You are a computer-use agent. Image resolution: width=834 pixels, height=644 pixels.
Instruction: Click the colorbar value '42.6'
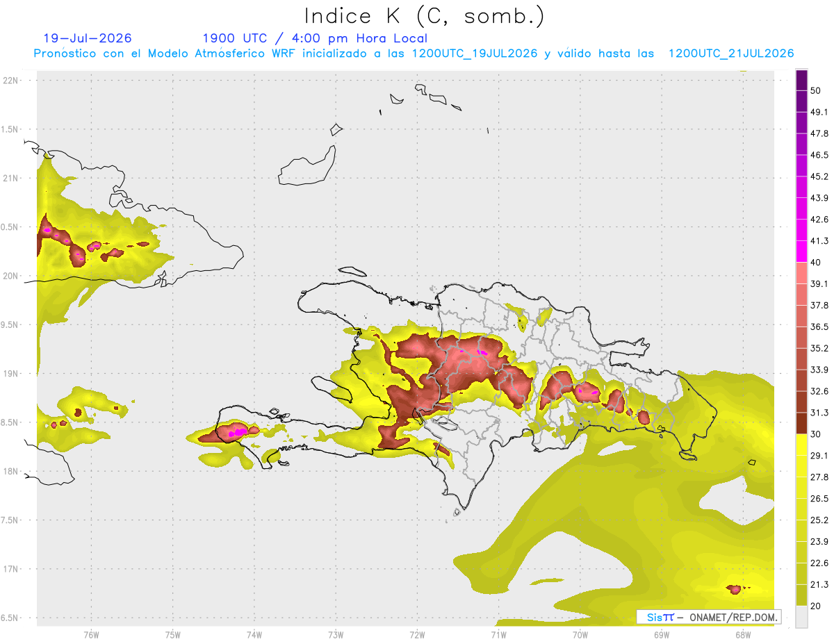click(x=819, y=220)
